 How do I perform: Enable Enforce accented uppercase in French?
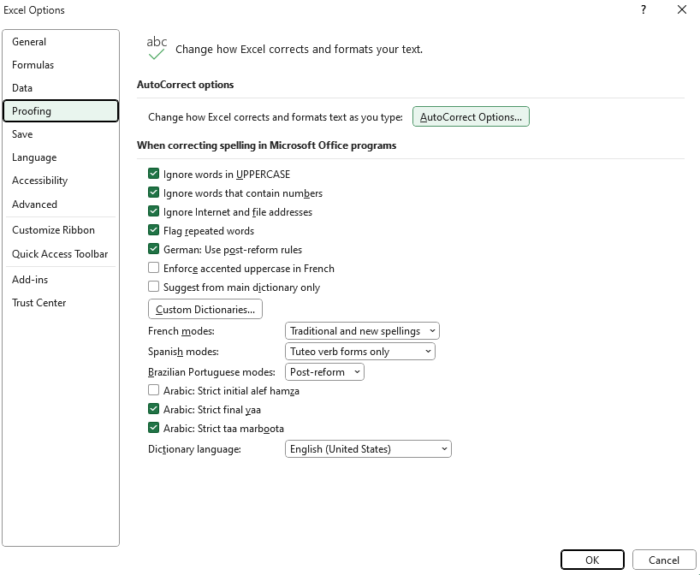click(x=154, y=267)
